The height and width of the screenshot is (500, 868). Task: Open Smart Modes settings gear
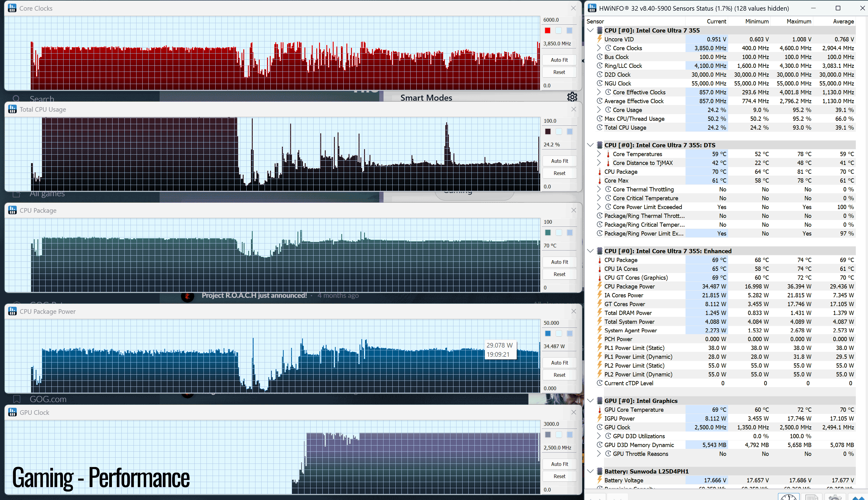pos(572,97)
